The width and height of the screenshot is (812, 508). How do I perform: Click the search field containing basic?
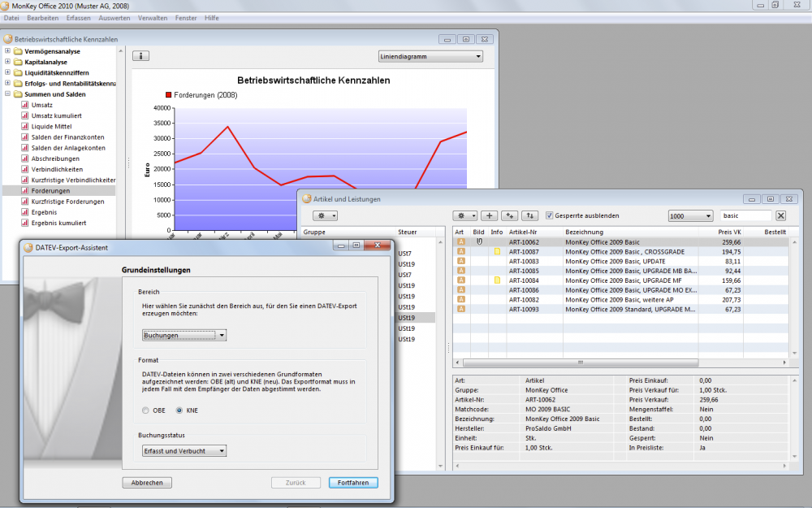point(745,215)
